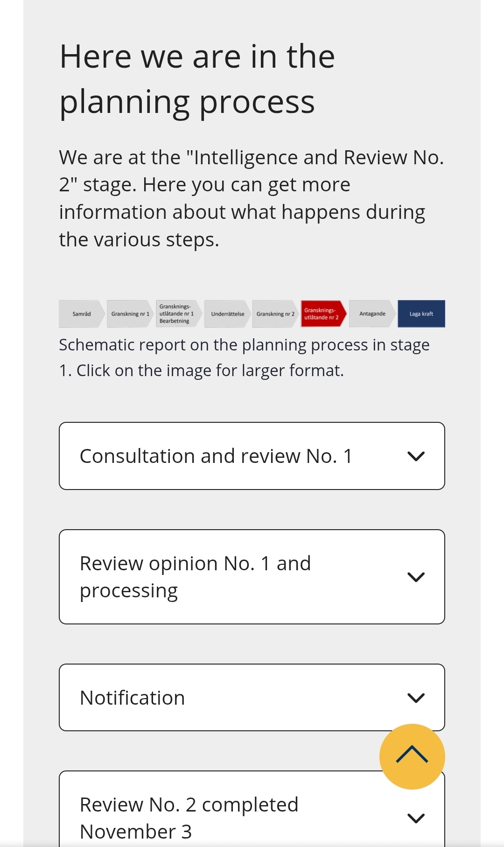This screenshot has width=504, height=847.
Task: Click the "Consultation and review No. 1" label
Action: coord(216,456)
